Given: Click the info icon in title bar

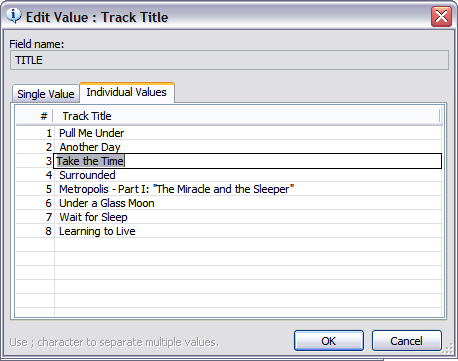Looking at the screenshot, I should 14,16.
